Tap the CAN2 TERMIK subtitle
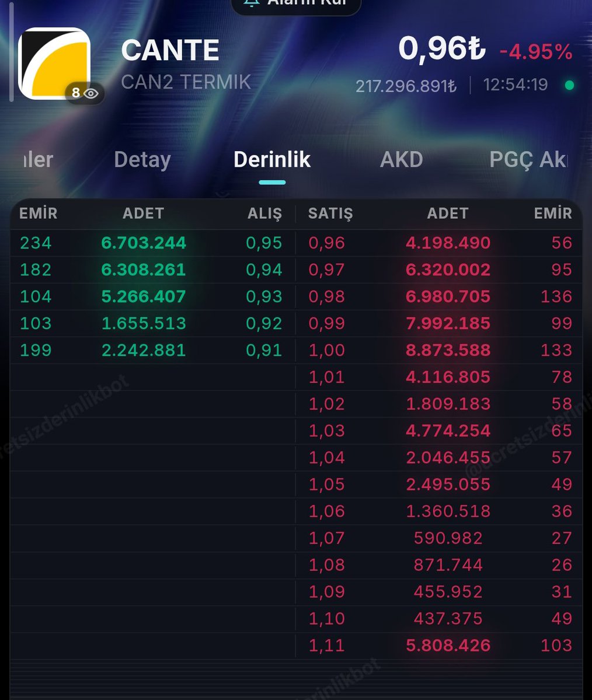 point(186,82)
